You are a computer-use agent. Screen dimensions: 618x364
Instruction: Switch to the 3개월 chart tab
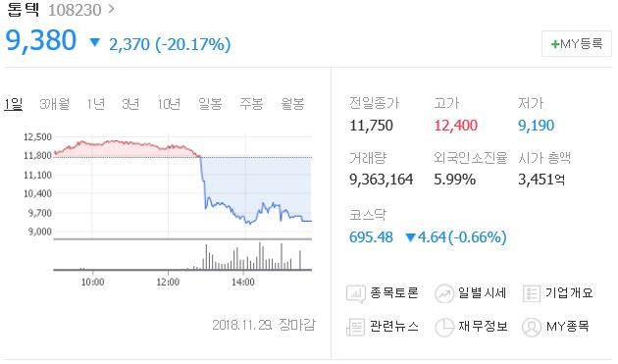(x=55, y=104)
